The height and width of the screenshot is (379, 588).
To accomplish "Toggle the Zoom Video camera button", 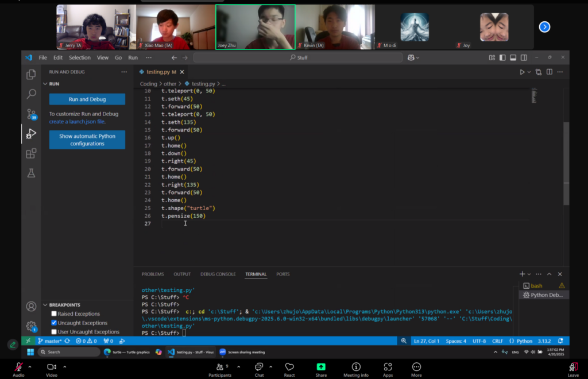I will [51, 369].
